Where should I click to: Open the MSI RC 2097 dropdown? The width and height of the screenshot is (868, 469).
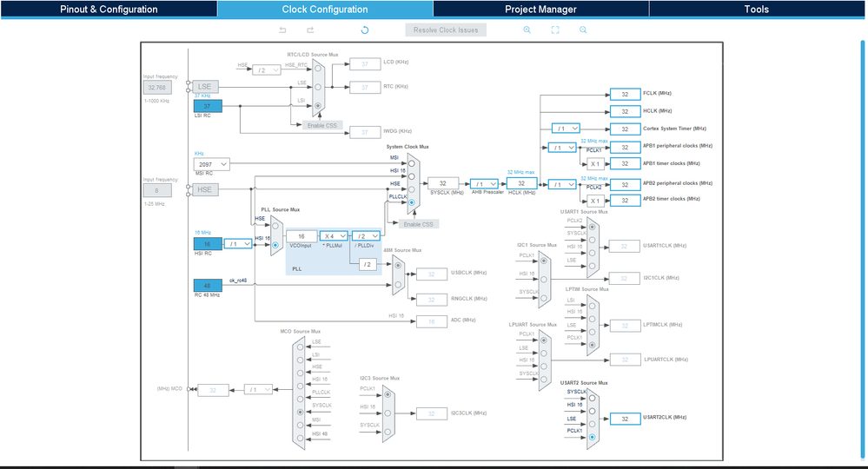[211, 164]
